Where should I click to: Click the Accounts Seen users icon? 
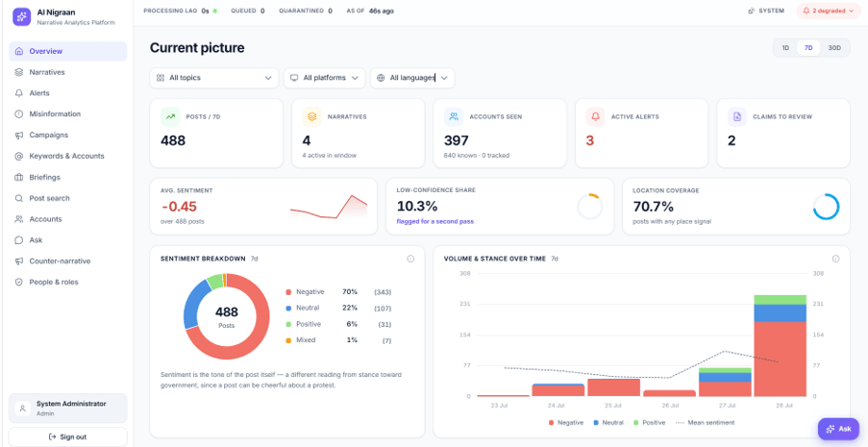[454, 117]
